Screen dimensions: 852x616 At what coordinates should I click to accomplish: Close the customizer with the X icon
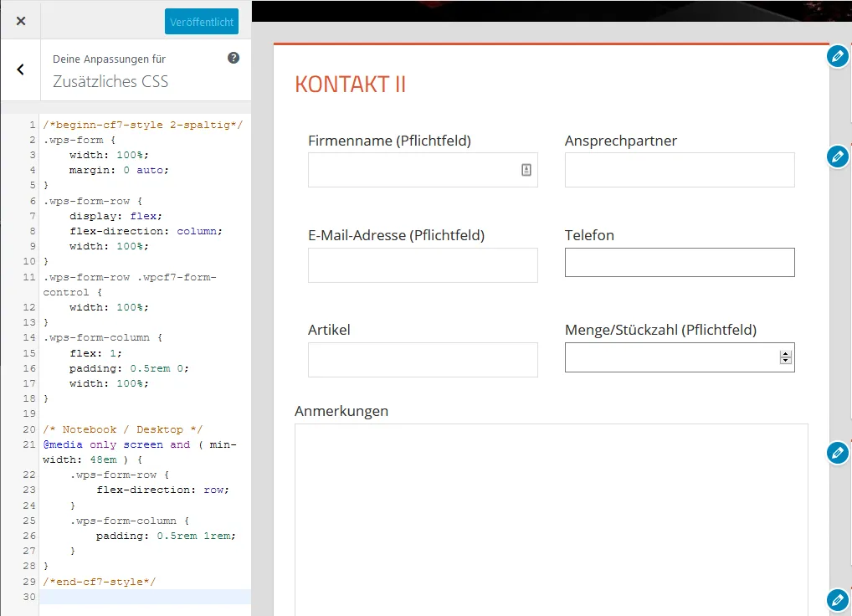pyautogui.click(x=21, y=21)
